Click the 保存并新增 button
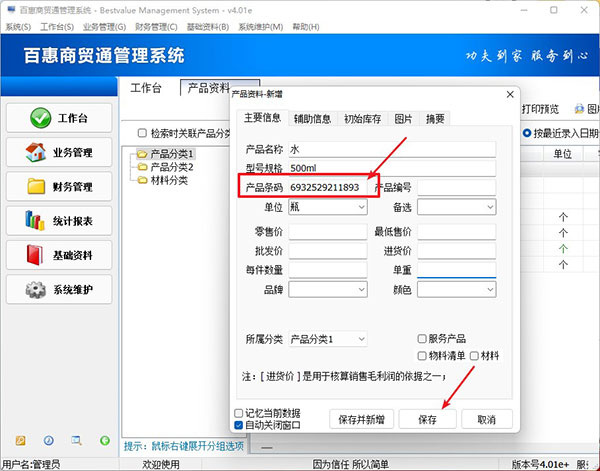This screenshot has width=600, height=471. pos(361,419)
